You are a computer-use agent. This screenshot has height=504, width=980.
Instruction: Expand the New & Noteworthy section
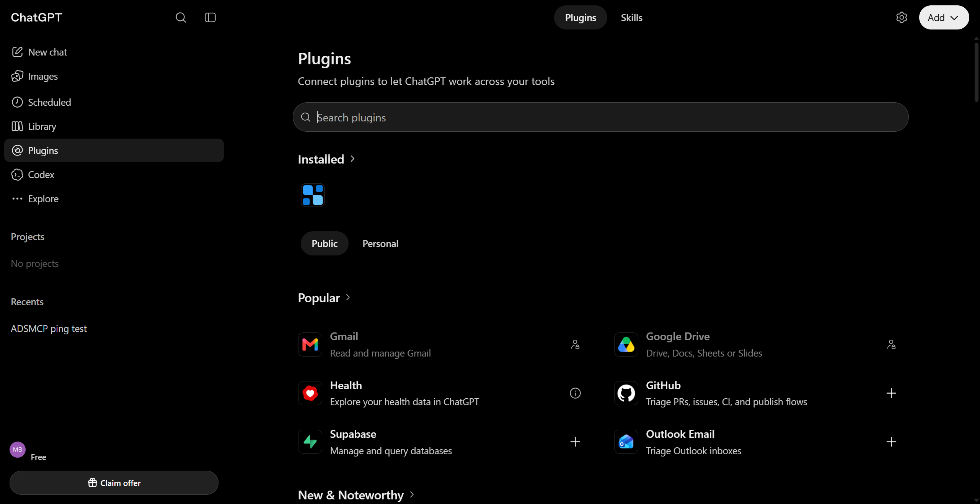356,495
